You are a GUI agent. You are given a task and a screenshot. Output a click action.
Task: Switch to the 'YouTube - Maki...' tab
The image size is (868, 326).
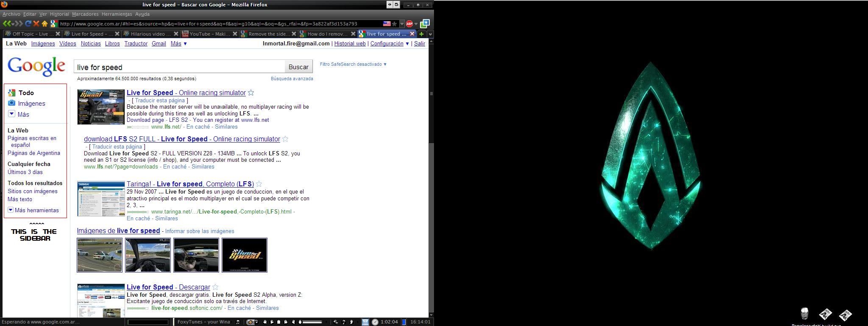pyautogui.click(x=210, y=34)
